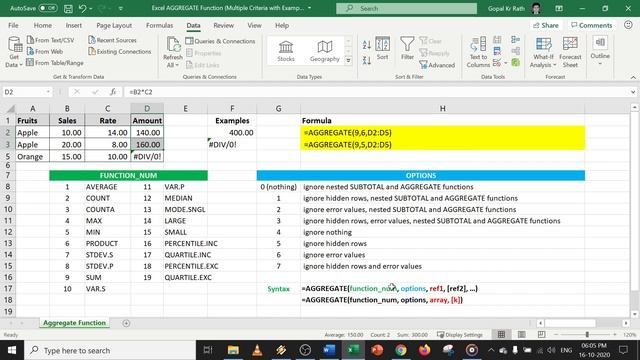
Task: Click the Undo icon
Action: click(82, 8)
